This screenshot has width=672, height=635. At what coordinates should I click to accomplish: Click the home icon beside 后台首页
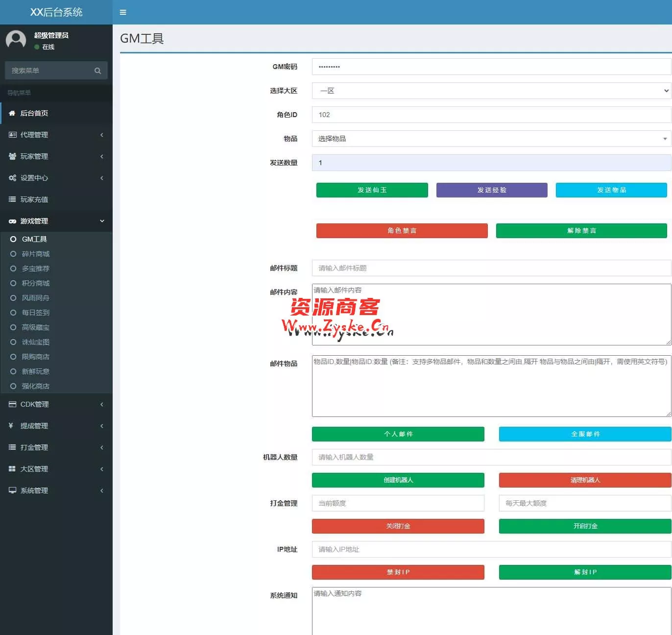pos(12,113)
